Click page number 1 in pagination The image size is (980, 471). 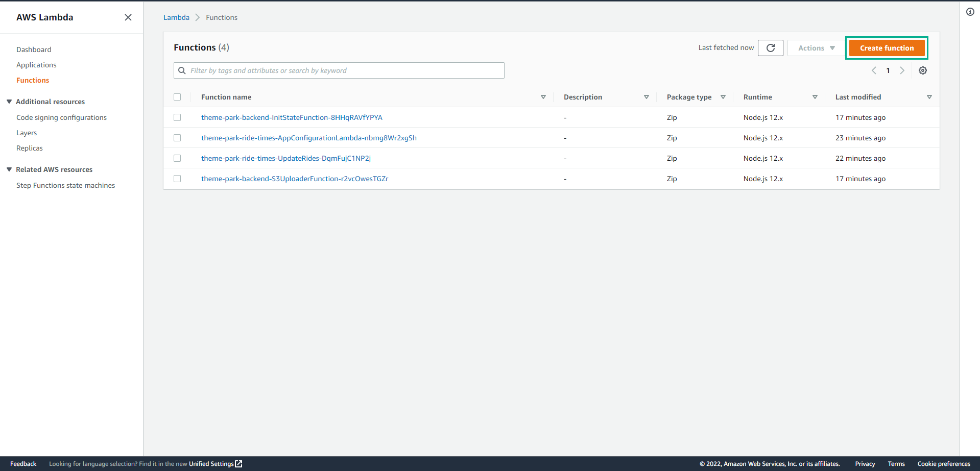tap(888, 70)
